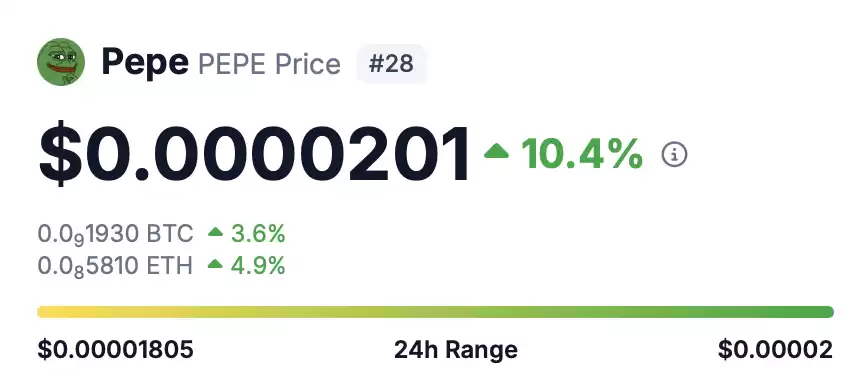Viewport: 866px width, 390px height.
Task: Click the up arrow next to 4.9%
Action: [215, 265]
